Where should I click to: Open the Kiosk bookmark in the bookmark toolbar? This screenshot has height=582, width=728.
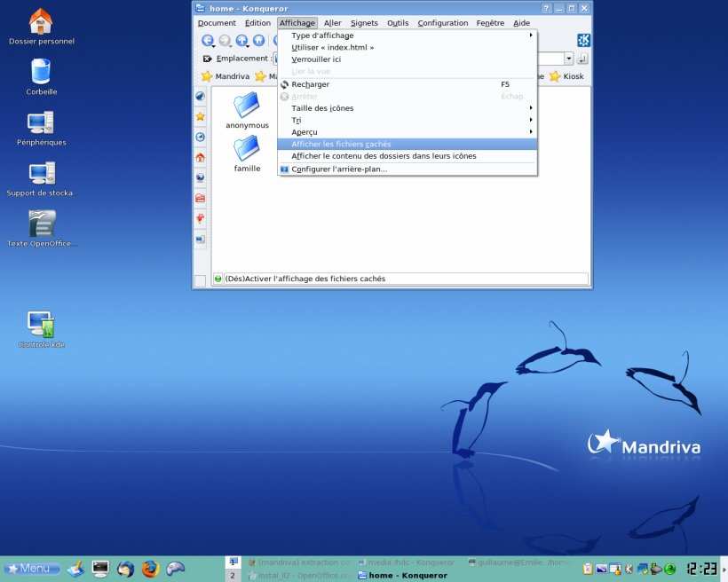(x=567, y=76)
